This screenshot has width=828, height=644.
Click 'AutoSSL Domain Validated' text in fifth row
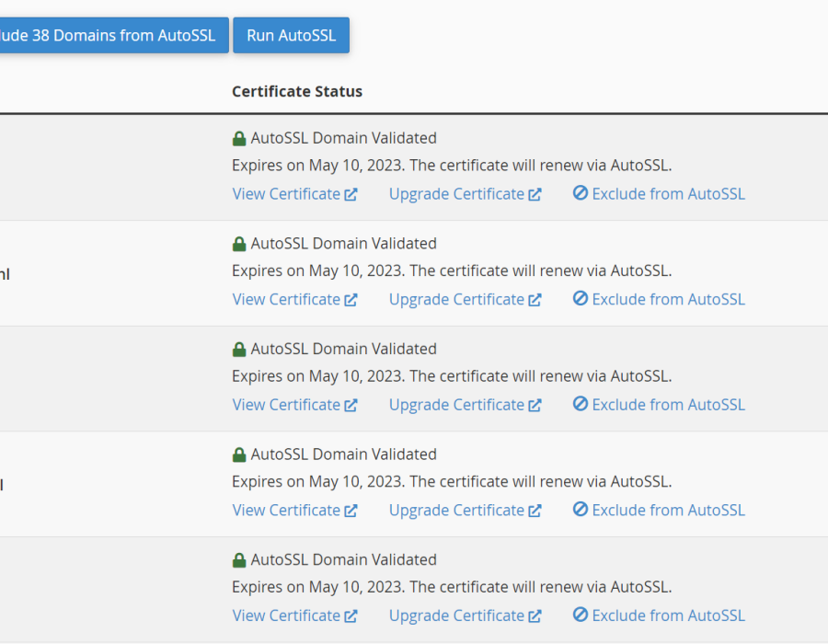(344, 559)
